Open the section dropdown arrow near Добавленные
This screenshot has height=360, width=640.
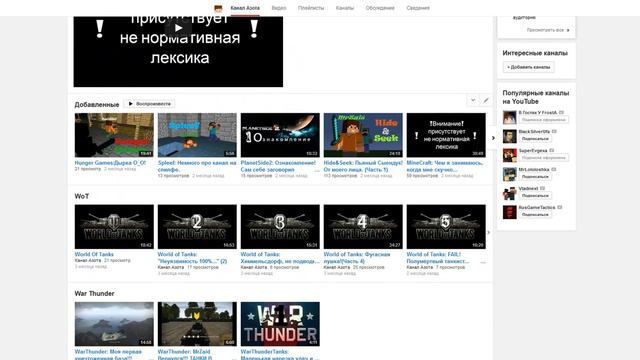473,100
